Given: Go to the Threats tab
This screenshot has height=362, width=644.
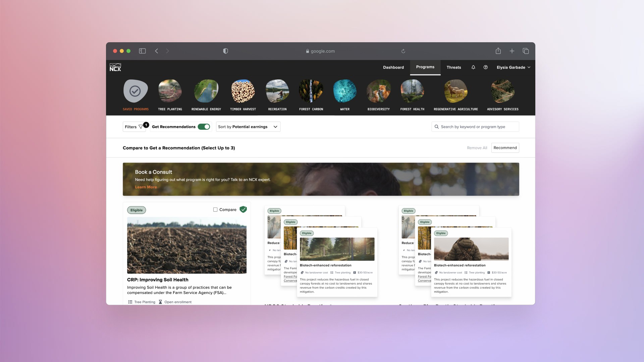Looking at the screenshot, I should point(453,67).
